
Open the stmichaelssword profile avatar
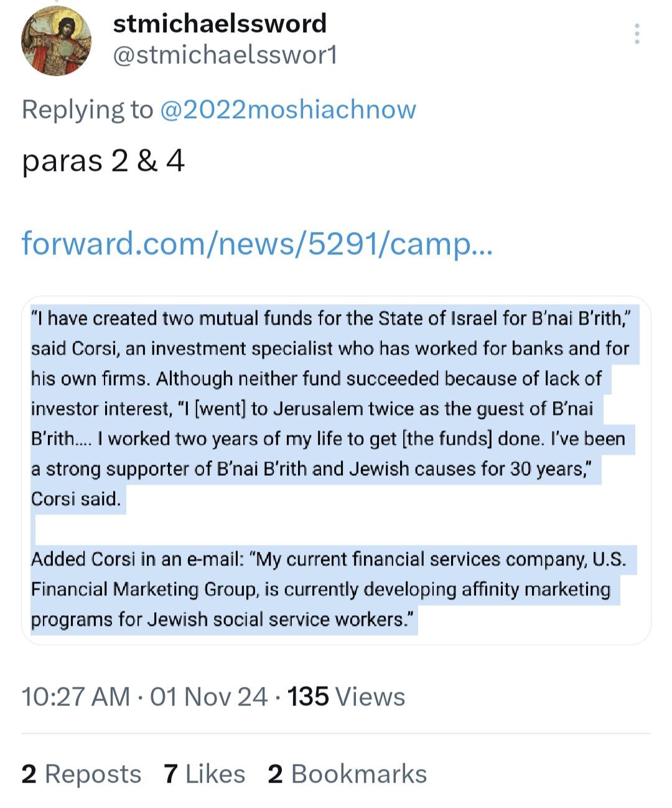tap(56, 41)
